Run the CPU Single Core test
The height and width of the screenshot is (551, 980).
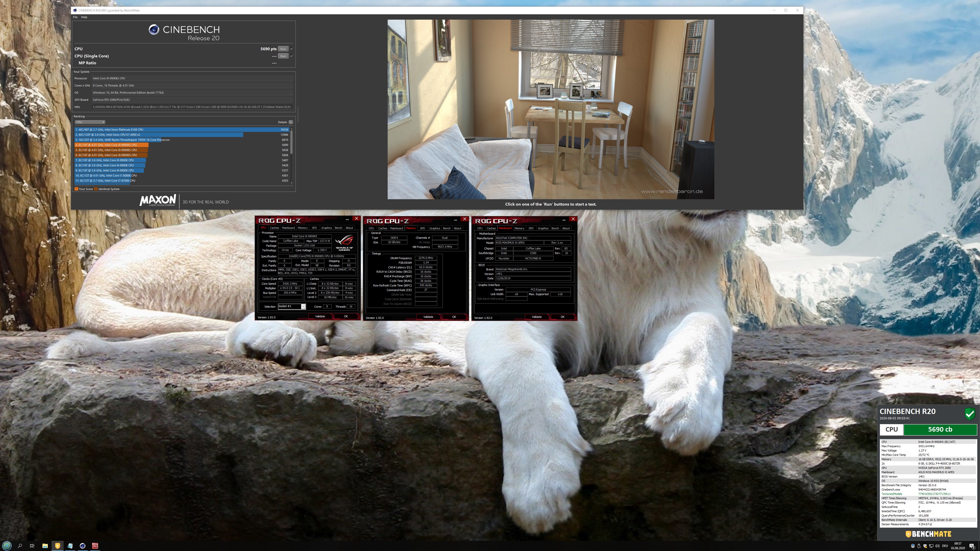[283, 56]
